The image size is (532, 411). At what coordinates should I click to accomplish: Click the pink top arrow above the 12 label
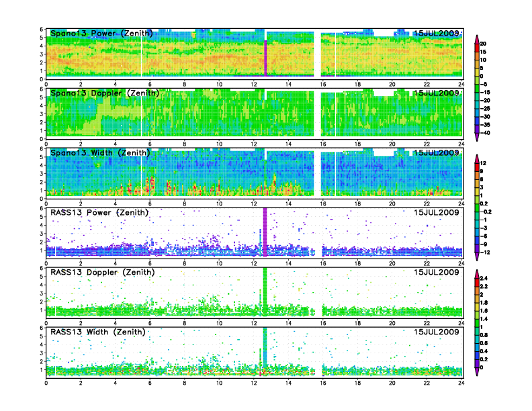tap(477, 158)
